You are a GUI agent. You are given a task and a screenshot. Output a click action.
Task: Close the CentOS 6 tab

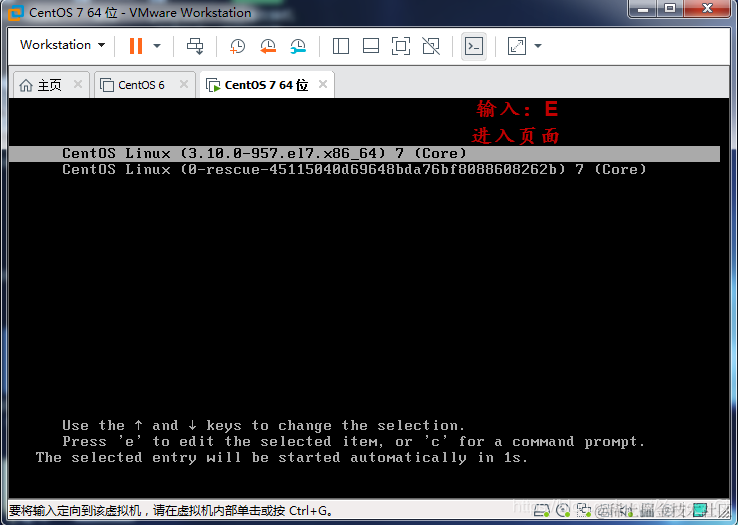pos(184,84)
